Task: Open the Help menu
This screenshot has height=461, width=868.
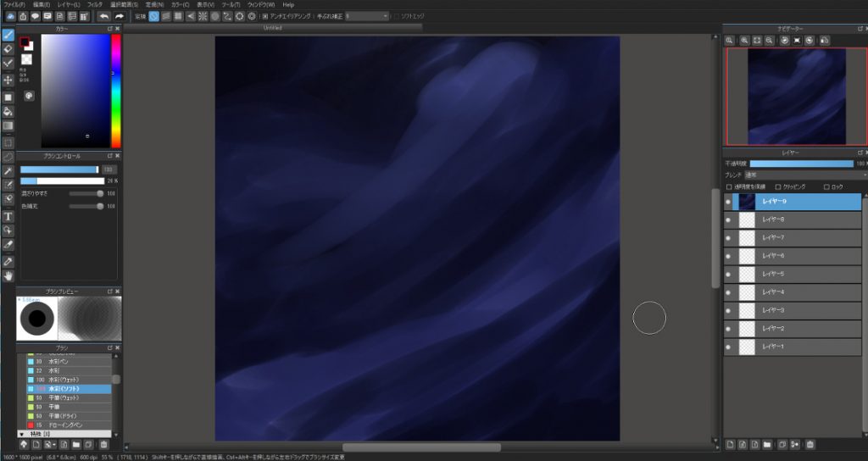Action: point(288,4)
